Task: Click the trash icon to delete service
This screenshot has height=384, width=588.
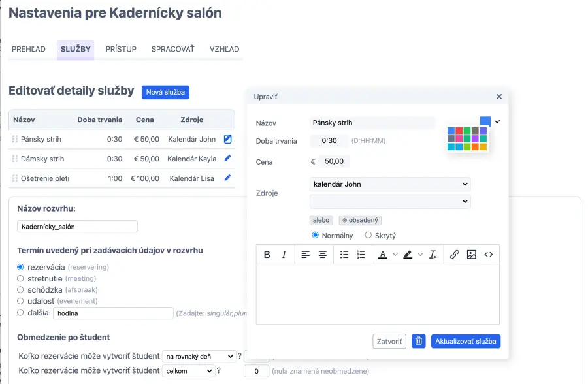Action: click(419, 341)
